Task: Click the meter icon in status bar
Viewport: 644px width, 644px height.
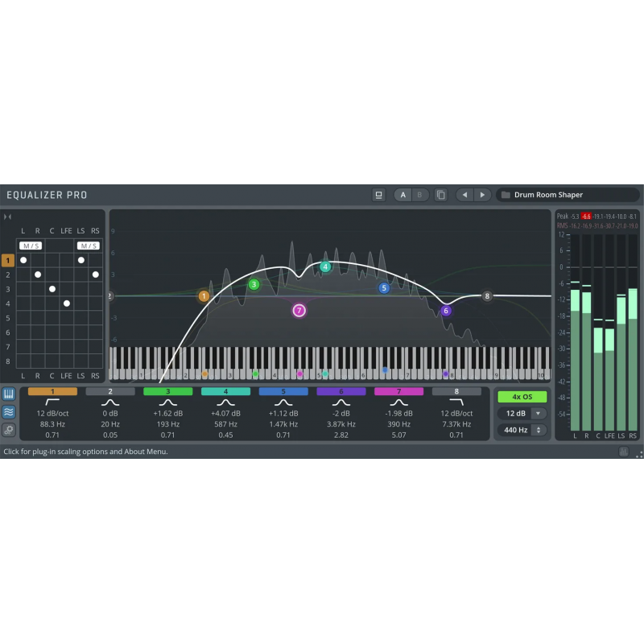Action: pyautogui.click(x=623, y=452)
